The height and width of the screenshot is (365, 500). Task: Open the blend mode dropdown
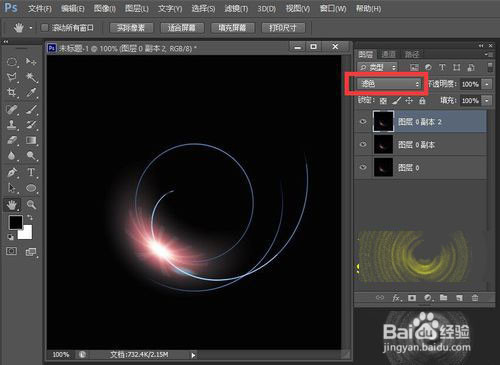pyautogui.click(x=389, y=84)
